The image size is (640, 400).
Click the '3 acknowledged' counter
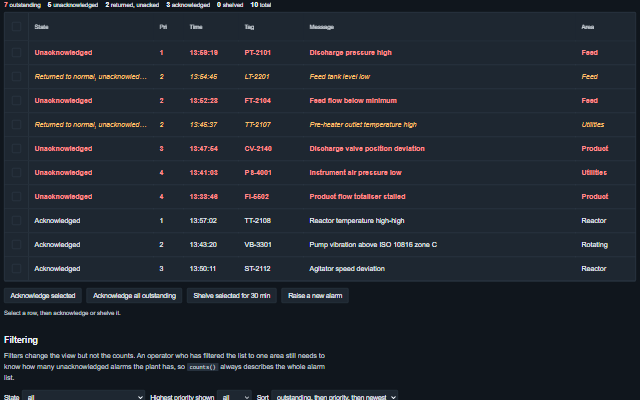[188, 5]
